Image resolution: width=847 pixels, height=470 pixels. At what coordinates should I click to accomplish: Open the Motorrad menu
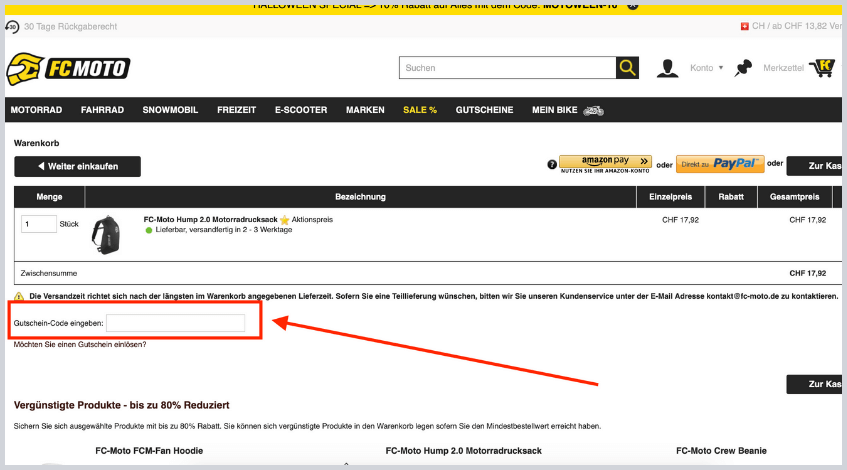[x=36, y=110]
